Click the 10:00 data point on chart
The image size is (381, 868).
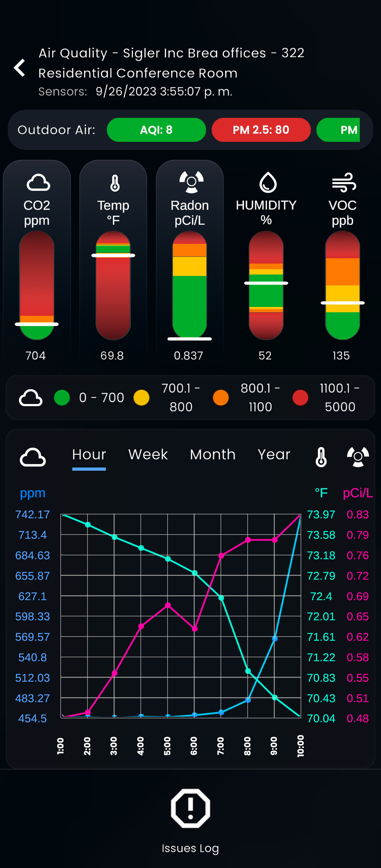pyautogui.click(x=300, y=516)
